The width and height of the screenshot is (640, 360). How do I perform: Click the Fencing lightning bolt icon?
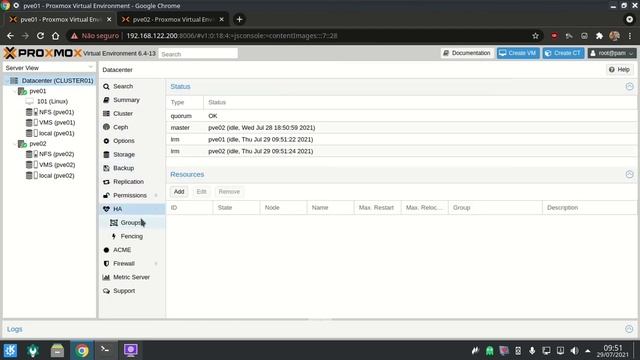pos(114,236)
